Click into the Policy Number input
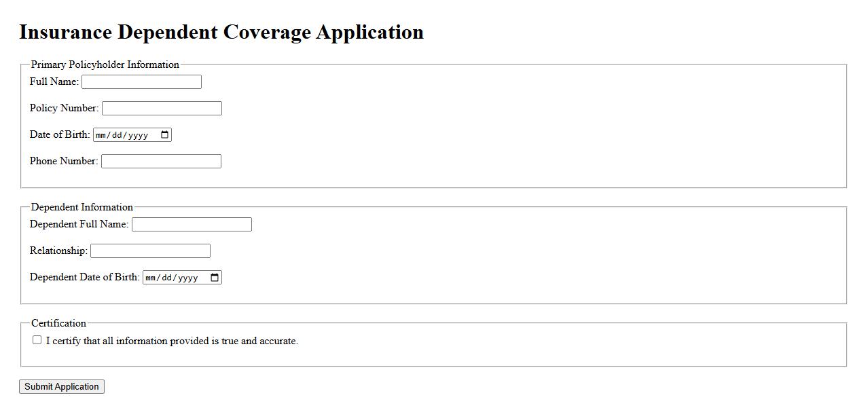The image size is (868, 408). pos(162,109)
